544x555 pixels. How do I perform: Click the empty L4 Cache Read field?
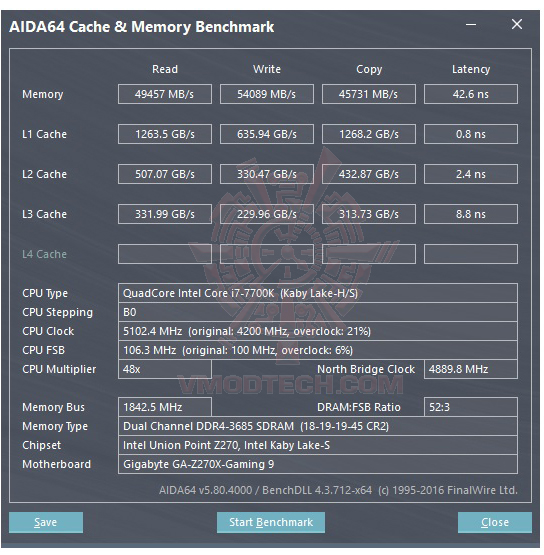coord(165,254)
